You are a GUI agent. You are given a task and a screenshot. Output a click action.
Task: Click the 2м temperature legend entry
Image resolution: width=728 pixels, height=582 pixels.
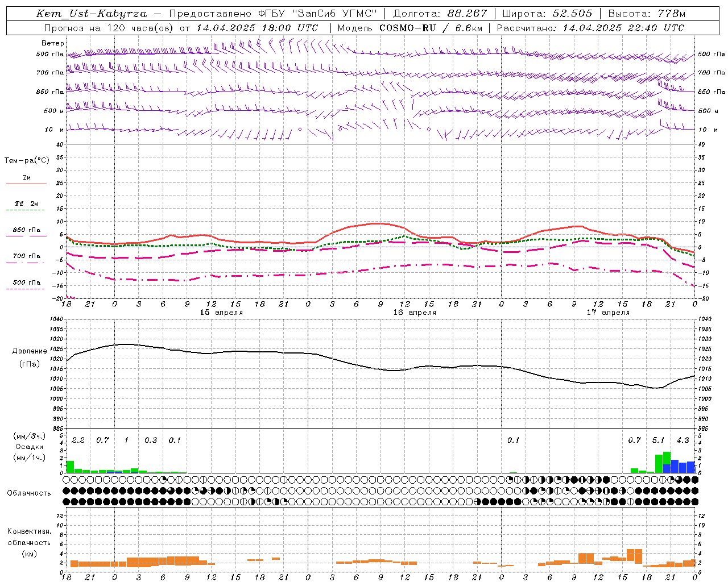[x=27, y=178]
